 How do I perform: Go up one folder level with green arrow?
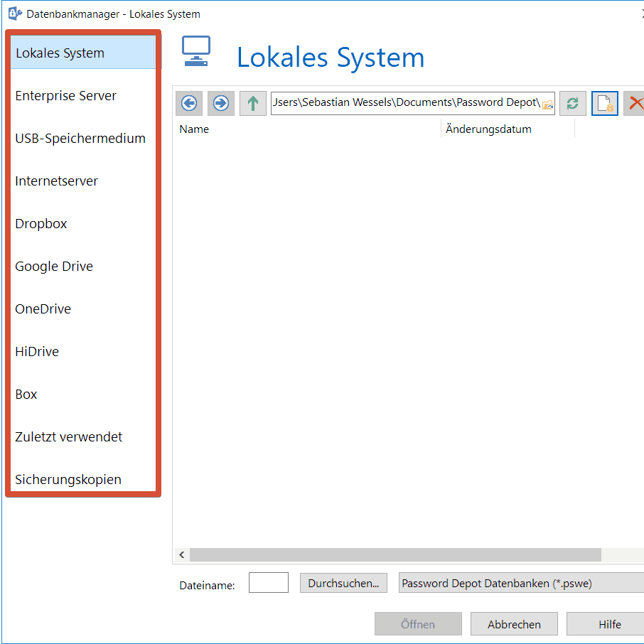click(253, 103)
